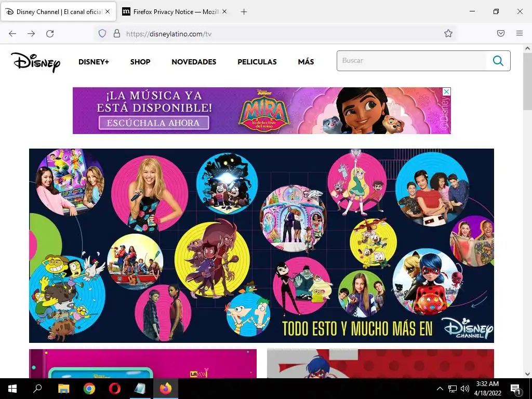Open File Explorer from taskbar
Screen dimensions: 532x399
tap(63, 389)
